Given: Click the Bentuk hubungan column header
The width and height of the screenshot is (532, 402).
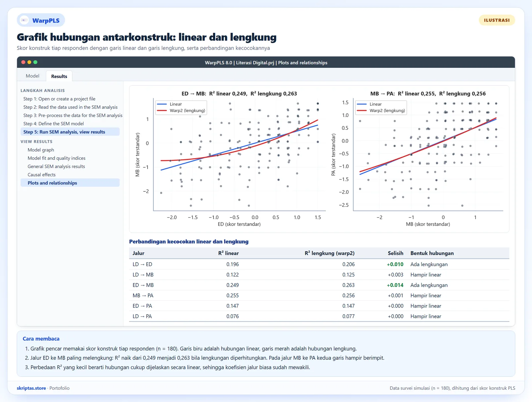Looking at the screenshot, I should pyautogui.click(x=432, y=253).
